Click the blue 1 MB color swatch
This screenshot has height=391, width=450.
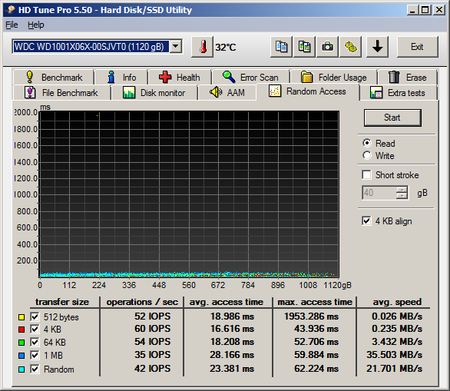(21, 356)
